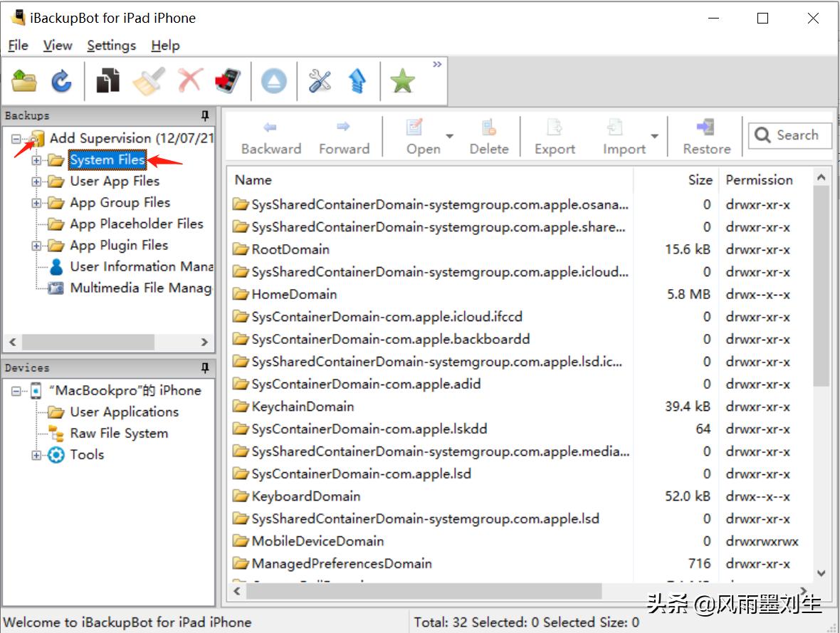Collapse the Add Supervision backup node
Image resolution: width=840 pixels, height=633 pixels.
[x=17, y=139]
